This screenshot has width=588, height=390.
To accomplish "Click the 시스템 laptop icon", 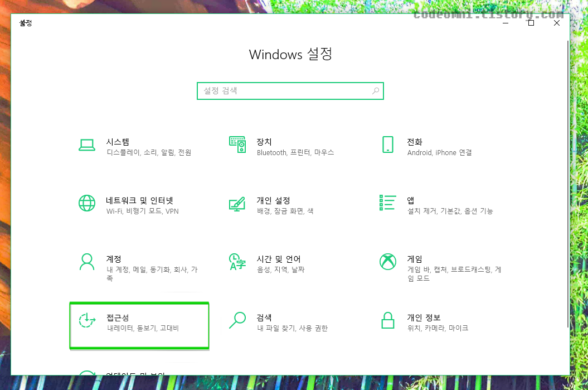I will pos(86,145).
